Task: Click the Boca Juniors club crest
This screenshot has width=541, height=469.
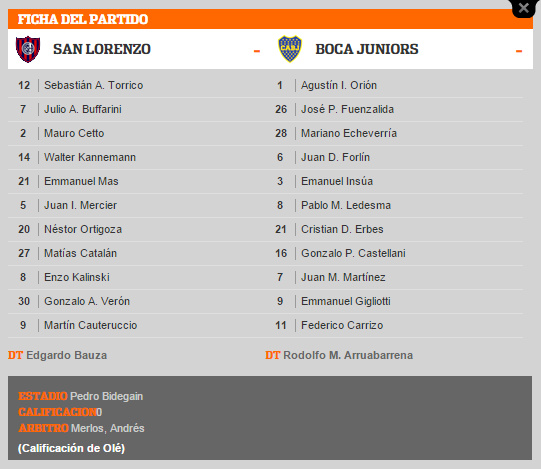Action: [290, 49]
